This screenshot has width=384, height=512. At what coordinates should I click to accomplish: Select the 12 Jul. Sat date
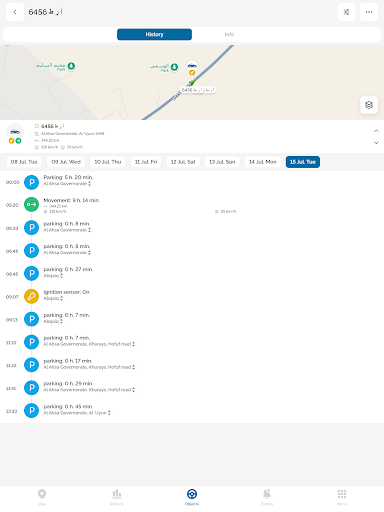coord(183,162)
